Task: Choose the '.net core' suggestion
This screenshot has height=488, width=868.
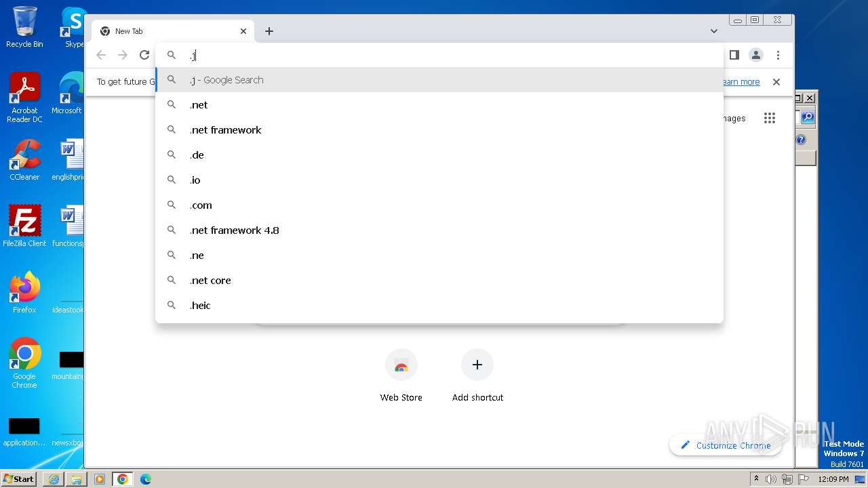Action: pos(439,281)
